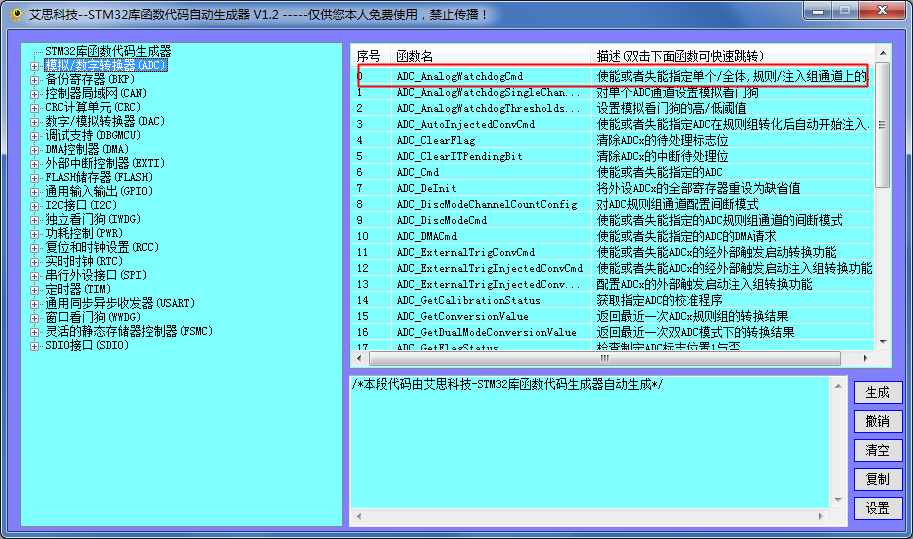Image resolution: width=913 pixels, height=539 pixels.
Task: Select the ADC_ExternalTrigConvCmd row
Action: coord(613,253)
